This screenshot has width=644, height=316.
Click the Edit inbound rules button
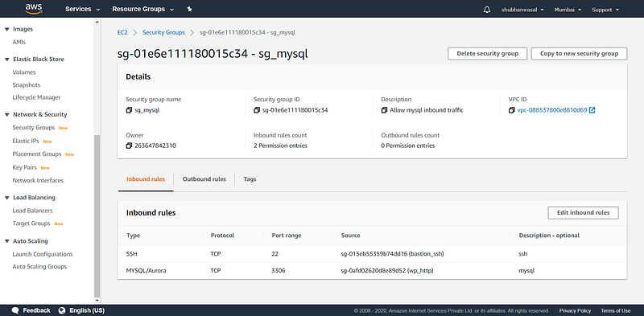point(583,212)
